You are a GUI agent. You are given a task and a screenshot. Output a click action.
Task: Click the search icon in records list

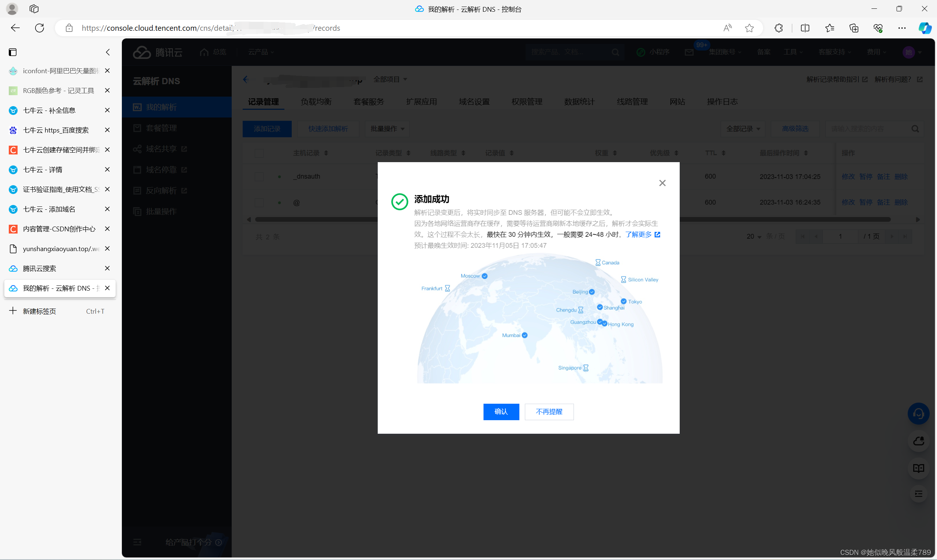click(916, 128)
